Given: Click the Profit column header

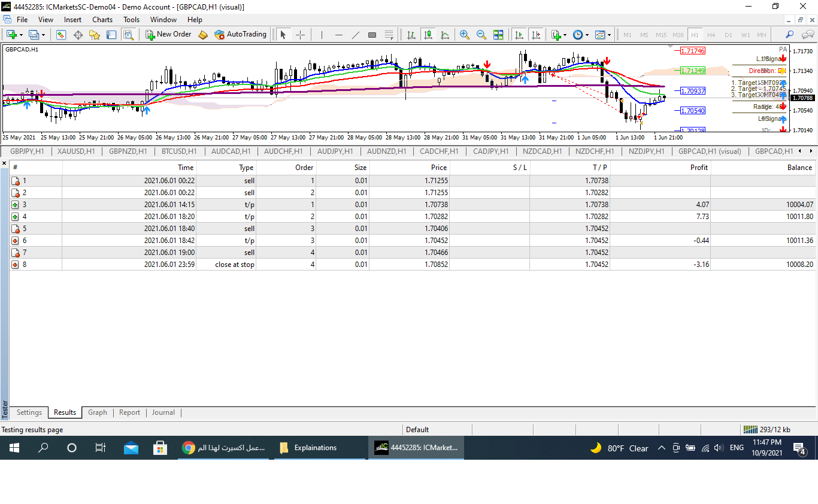Looking at the screenshot, I should tap(699, 168).
